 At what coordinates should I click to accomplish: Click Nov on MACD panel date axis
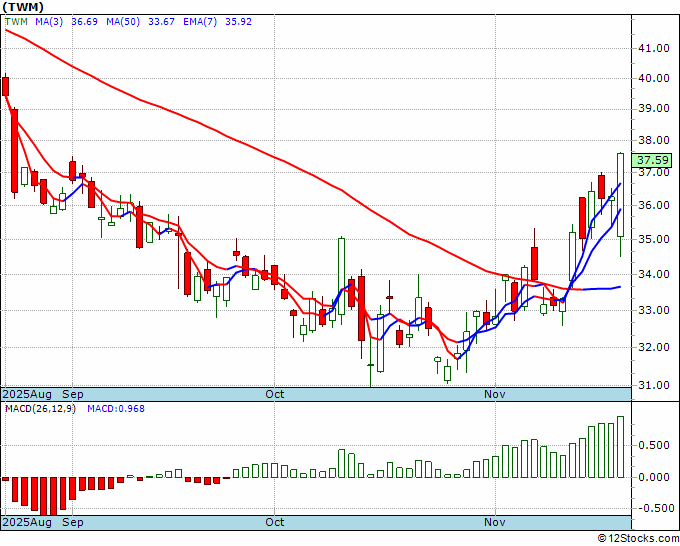[x=495, y=522]
